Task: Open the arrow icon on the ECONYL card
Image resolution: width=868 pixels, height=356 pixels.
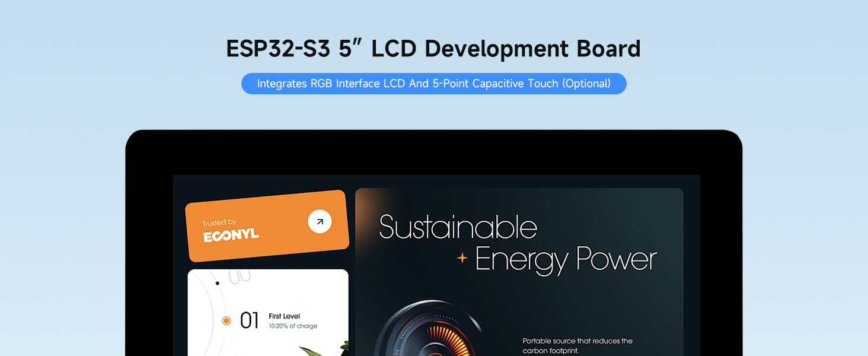Action: pyautogui.click(x=320, y=222)
